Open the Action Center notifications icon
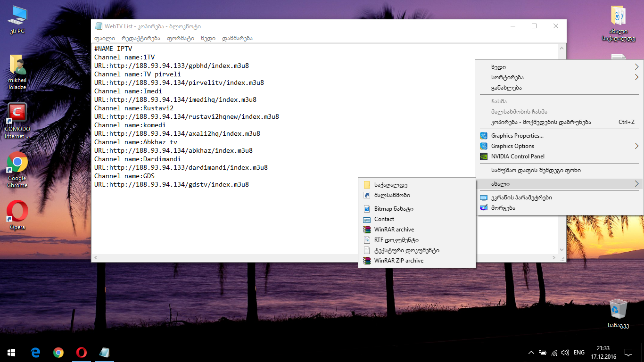The width and height of the screenshot is (644, 362). coord(628,352)
